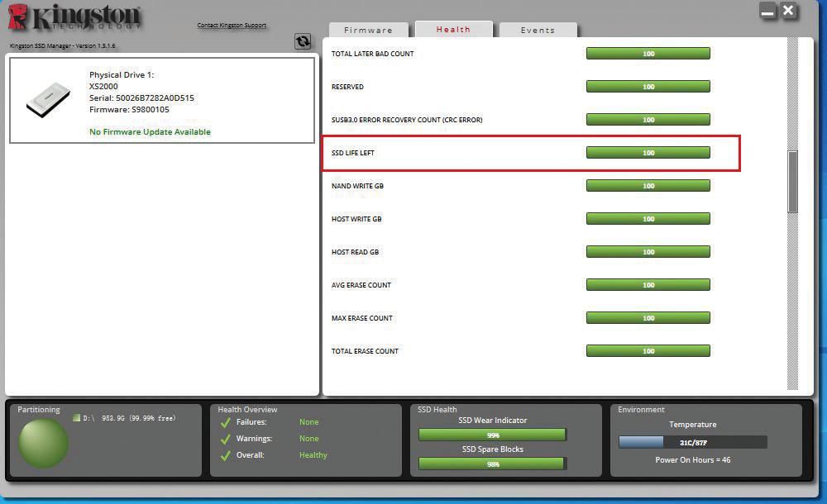The image size is (827, 504).
Task: Click the Overall checkmark icon
Action: (x=226, y=455)
